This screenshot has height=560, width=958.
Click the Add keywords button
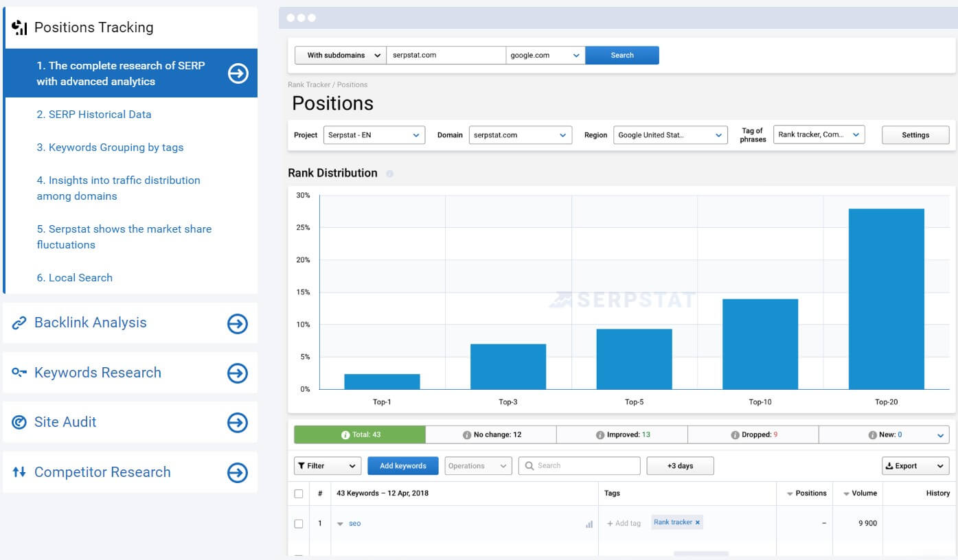tap(403, 466)
